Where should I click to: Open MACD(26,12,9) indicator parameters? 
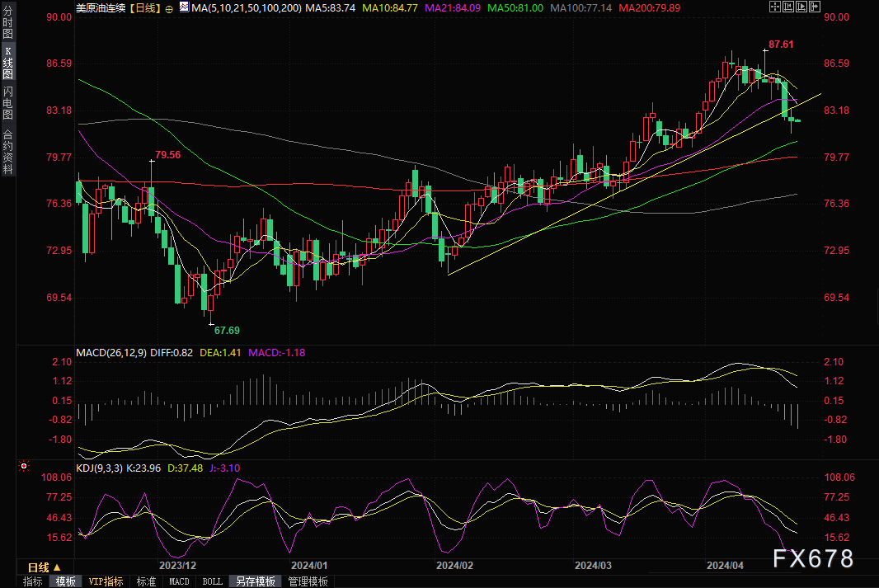(x=111, y=353)
